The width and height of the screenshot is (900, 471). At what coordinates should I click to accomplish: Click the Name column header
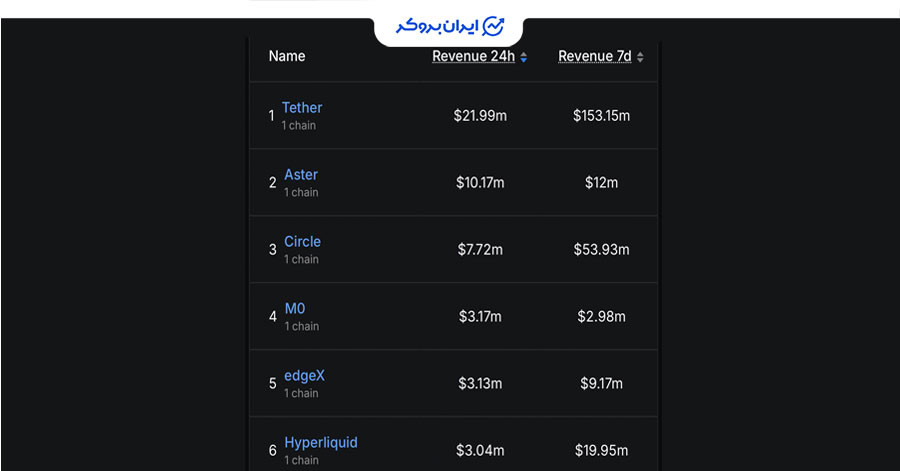coord(287,56)
